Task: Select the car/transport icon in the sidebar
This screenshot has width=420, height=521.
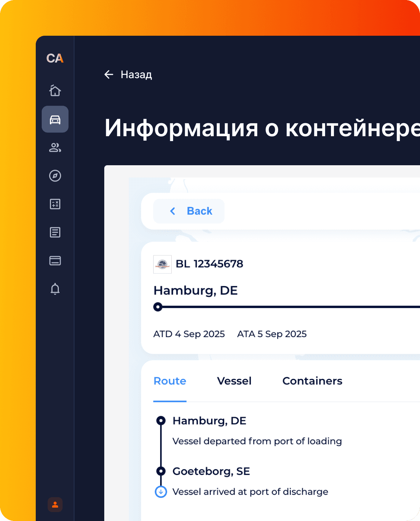Action: coord(55,119)
